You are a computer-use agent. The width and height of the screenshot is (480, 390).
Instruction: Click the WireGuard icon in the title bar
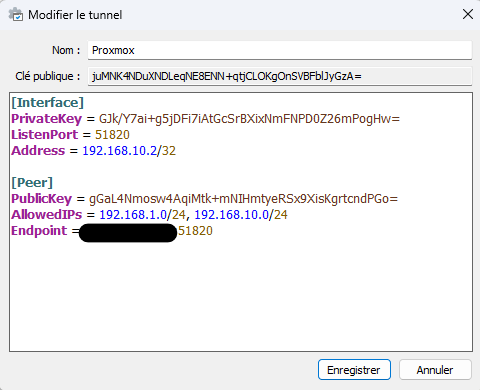(16, 15)
